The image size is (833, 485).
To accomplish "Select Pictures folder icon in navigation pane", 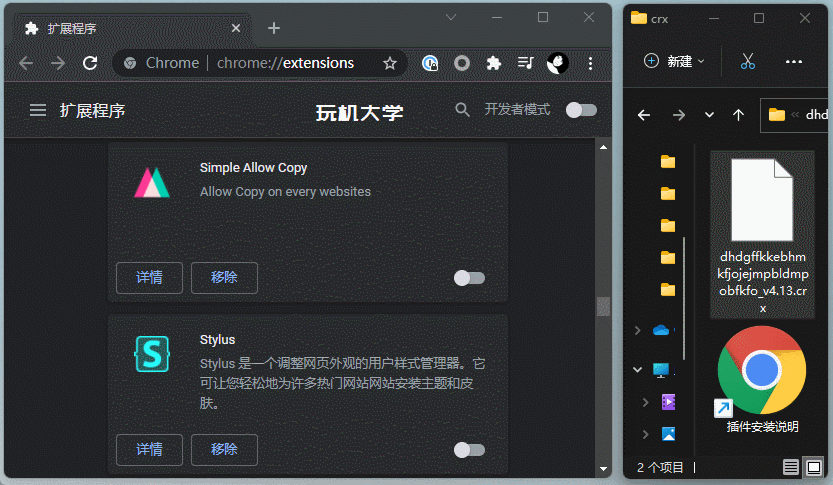I will [668, 434].
